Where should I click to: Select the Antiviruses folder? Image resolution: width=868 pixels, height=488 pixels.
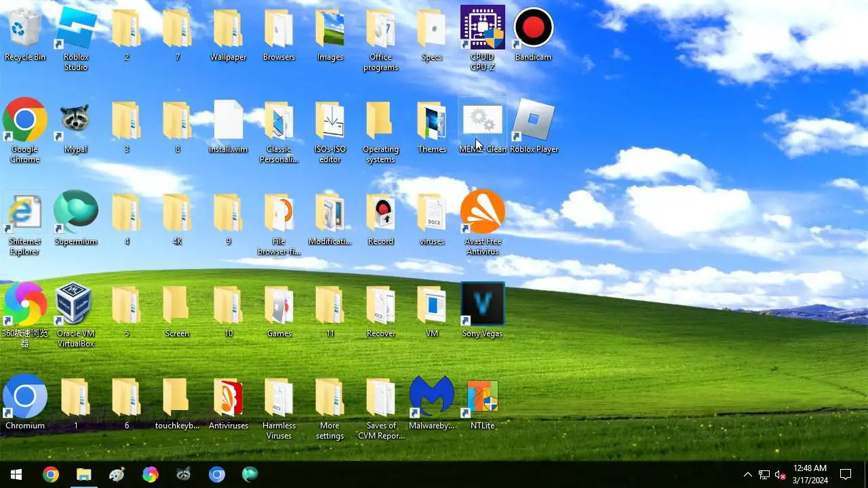pyautogui.click(x=229, y=403)
